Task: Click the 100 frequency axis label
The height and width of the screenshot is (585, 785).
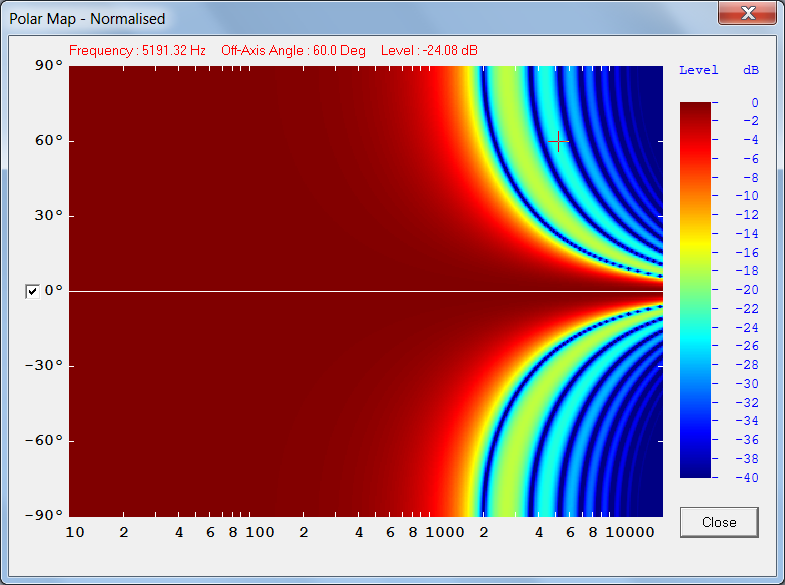Action: click(x=260, y=532)
